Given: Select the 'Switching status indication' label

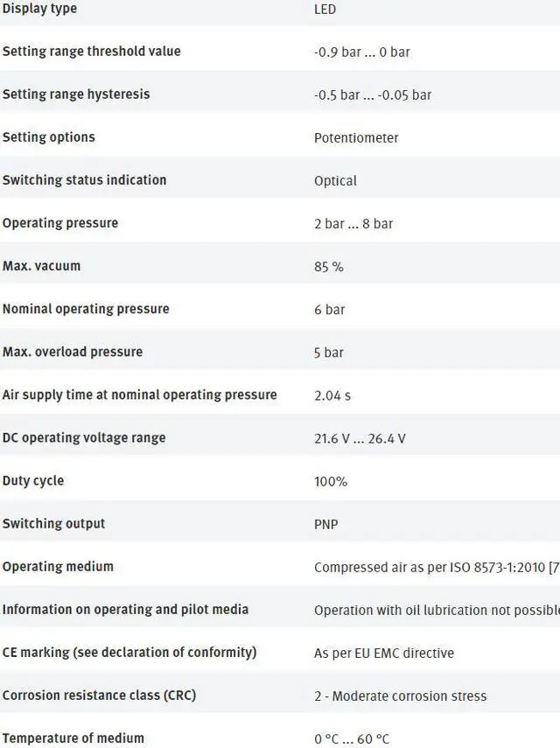Looking at the screenshot, I should tap(84, 180).
